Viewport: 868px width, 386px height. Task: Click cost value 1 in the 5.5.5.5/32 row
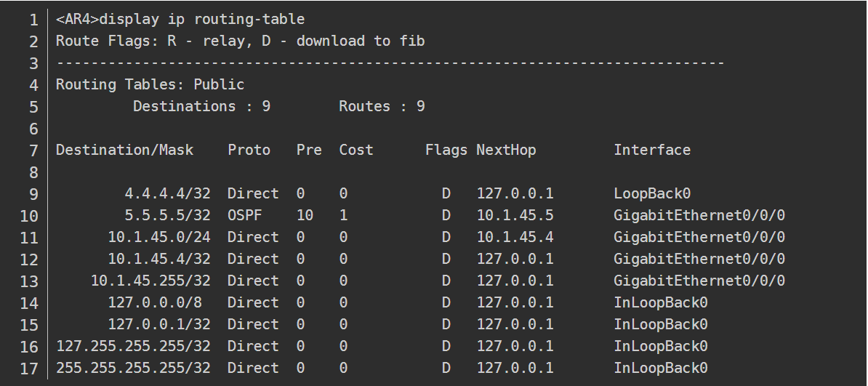(x=343, y=215)
